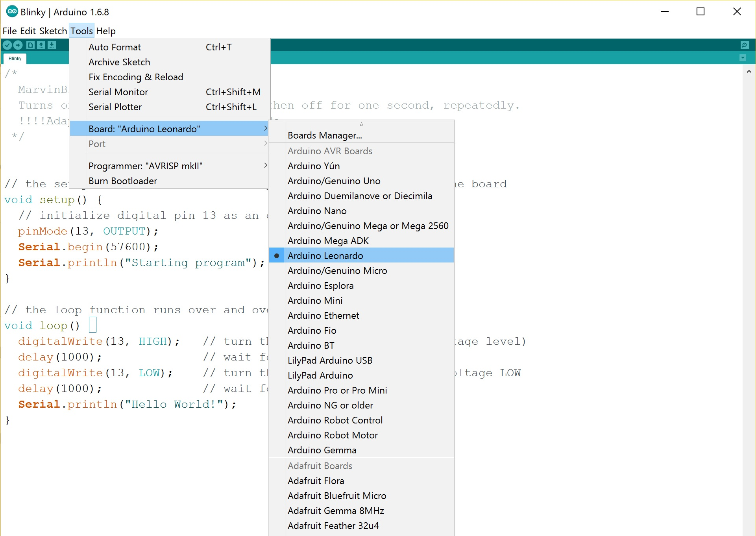This screenshot has height=536, width=756.
Task: Select Arduino Gemma board
Action: (361, 450)
